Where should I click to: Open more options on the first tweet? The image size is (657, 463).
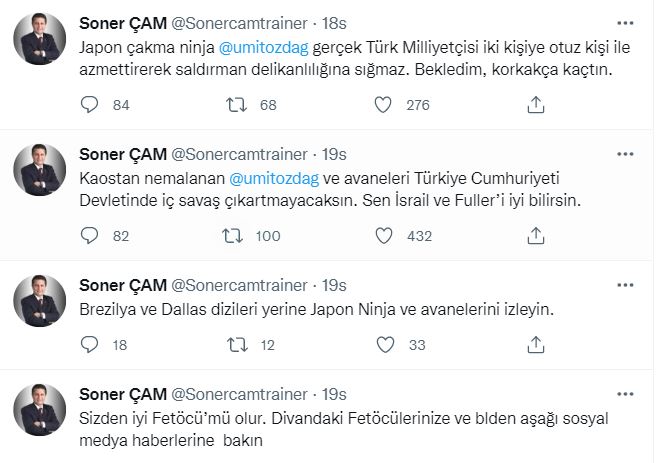(625, 22)
